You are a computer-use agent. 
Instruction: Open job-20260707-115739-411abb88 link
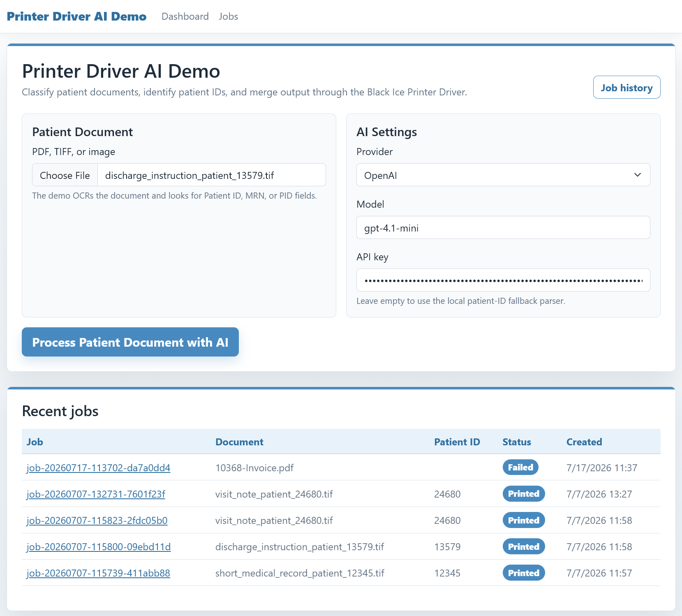[98, 573]
